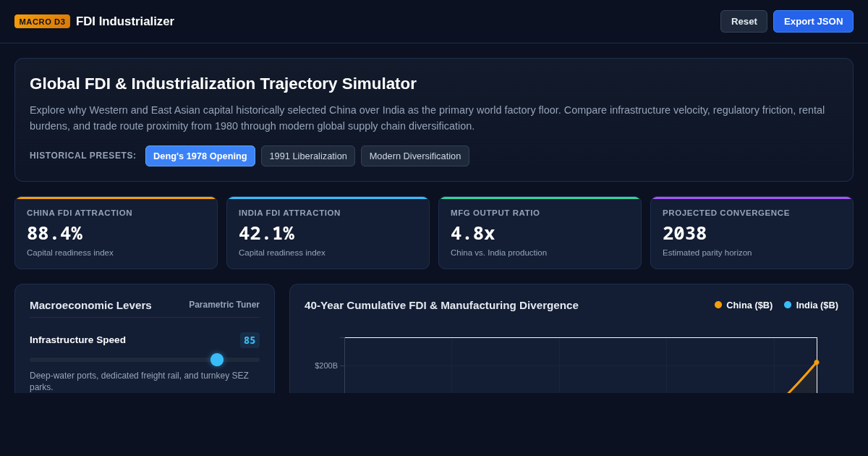This screenshot has width=868, height=456.
Task: Click the Reset button
Action: pos(744,22)
